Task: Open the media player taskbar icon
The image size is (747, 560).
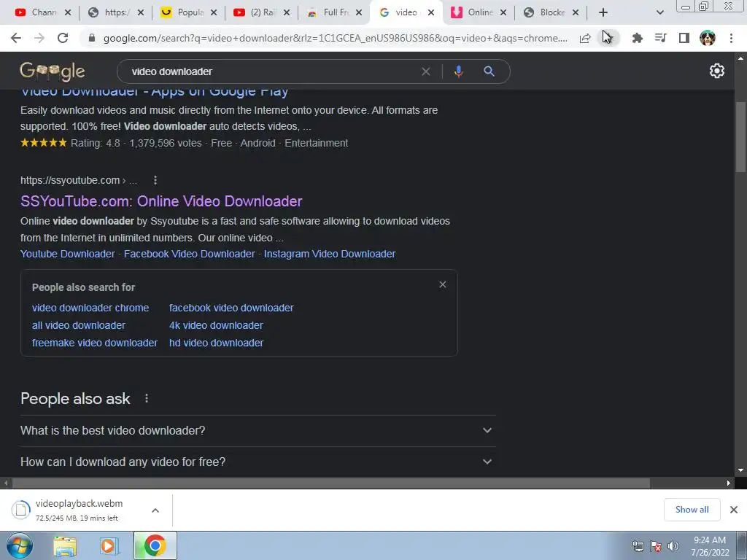Action: coord(109,546)
